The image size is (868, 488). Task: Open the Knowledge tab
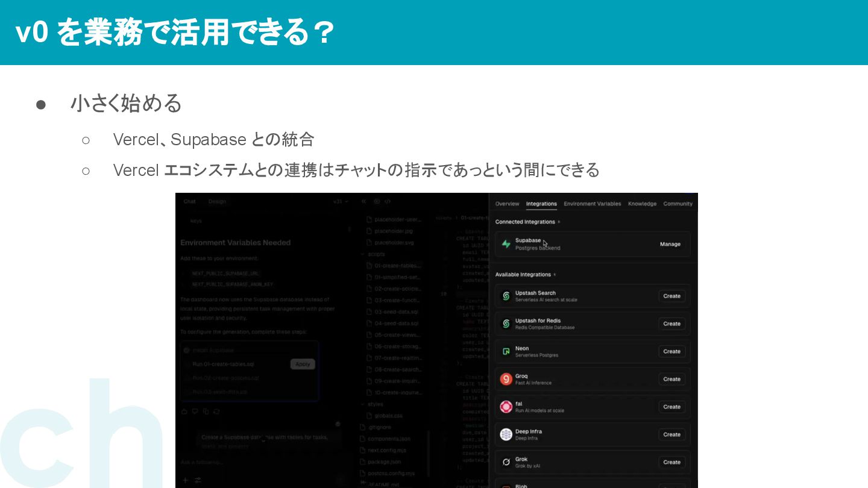(x=642, y=204)
